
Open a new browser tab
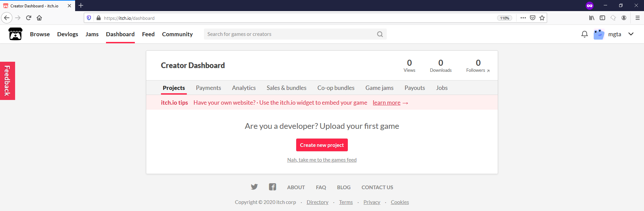81,5
